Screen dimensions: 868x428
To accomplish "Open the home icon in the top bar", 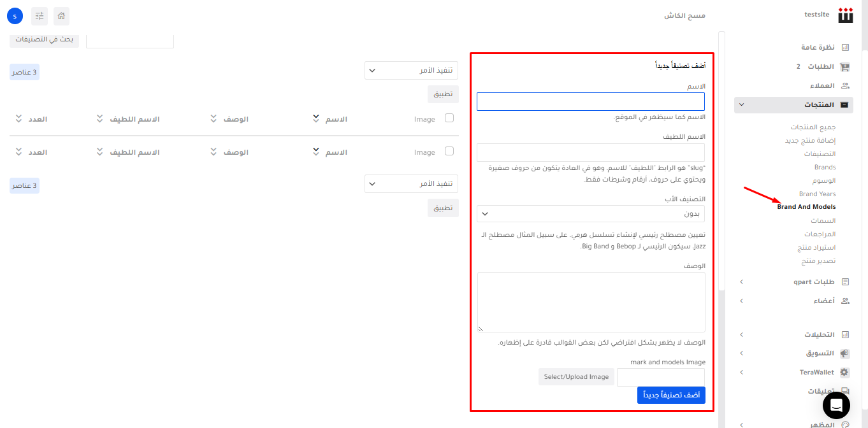I will tap(61, 16).
